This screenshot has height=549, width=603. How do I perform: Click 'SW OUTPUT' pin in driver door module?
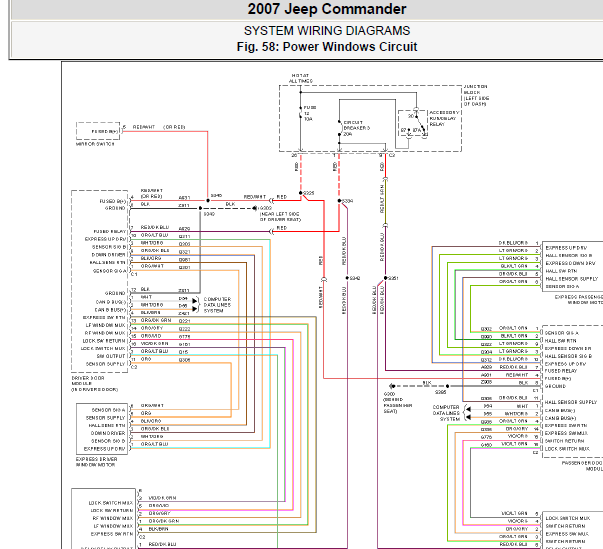[x=111, y=356]
